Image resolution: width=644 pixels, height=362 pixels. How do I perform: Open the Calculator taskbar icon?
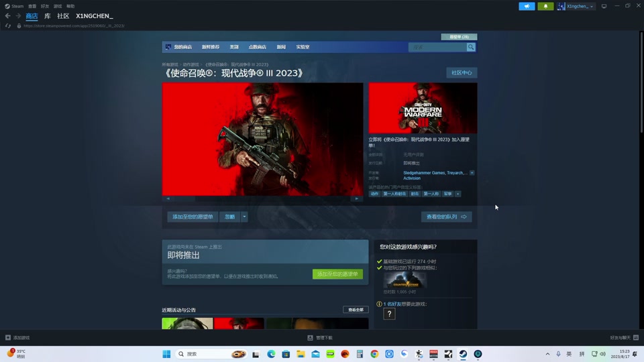tap(360, 354)
